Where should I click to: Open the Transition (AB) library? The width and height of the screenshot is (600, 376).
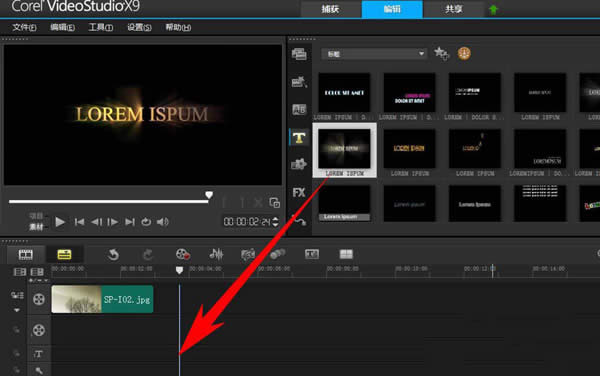pyautogui.click(x=299, y=109)
